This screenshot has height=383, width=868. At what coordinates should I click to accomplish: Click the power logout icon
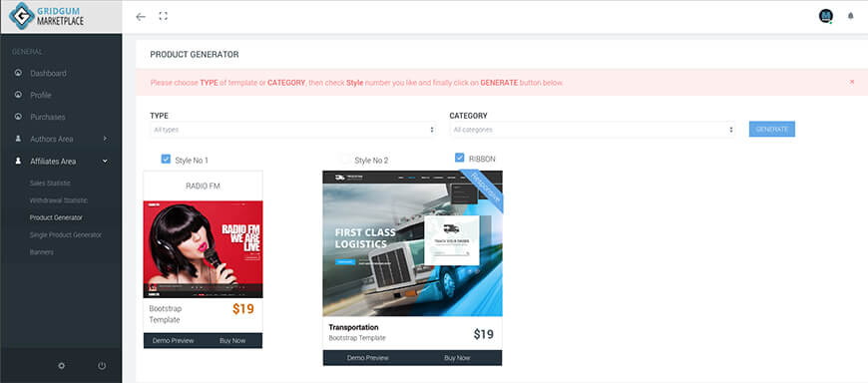click(102, 365)
